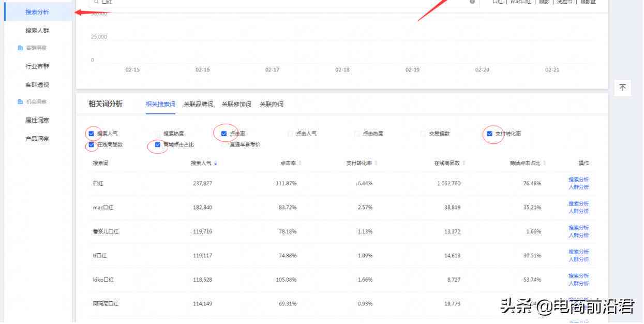
Task: Click the 搜索词 column header
Action: pyautogui.click(x=100, y=164)
